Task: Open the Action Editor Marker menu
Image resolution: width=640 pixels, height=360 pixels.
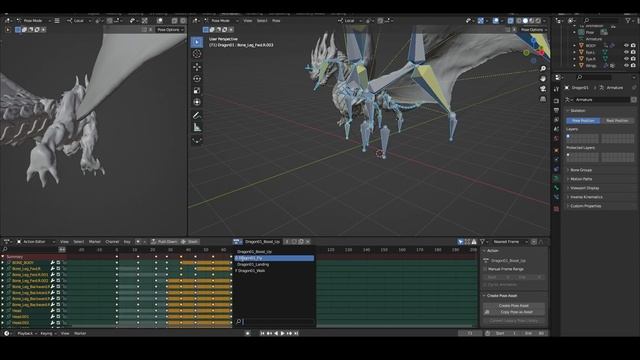Action: (95, 242)
